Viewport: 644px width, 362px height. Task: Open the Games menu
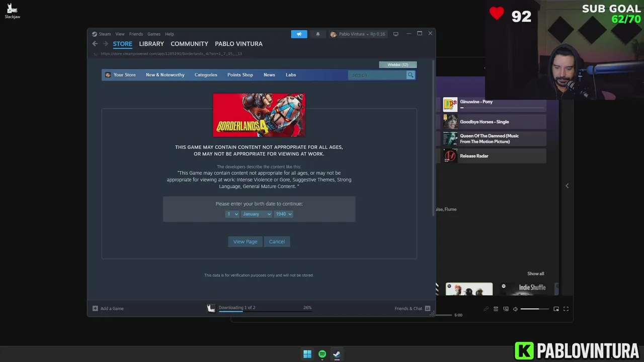[x=154, y=34]
